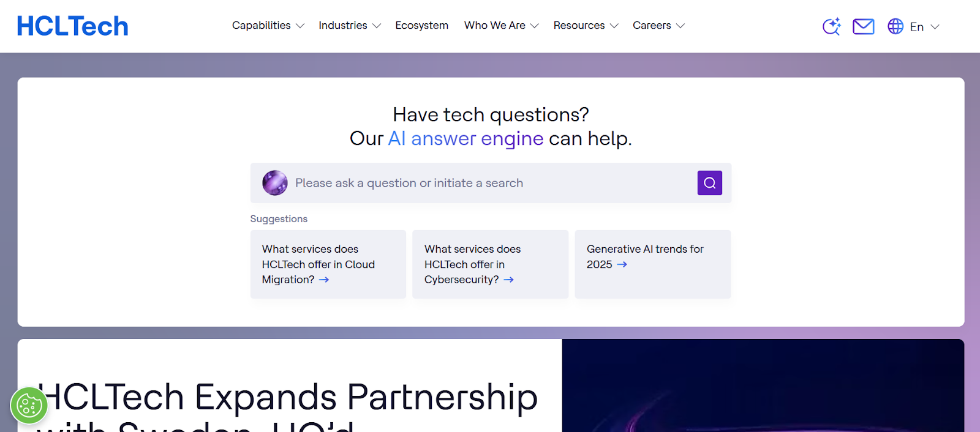The width and height of the screenshot is (980, 432).
Task: Open the Careers section
Action: 658,25
